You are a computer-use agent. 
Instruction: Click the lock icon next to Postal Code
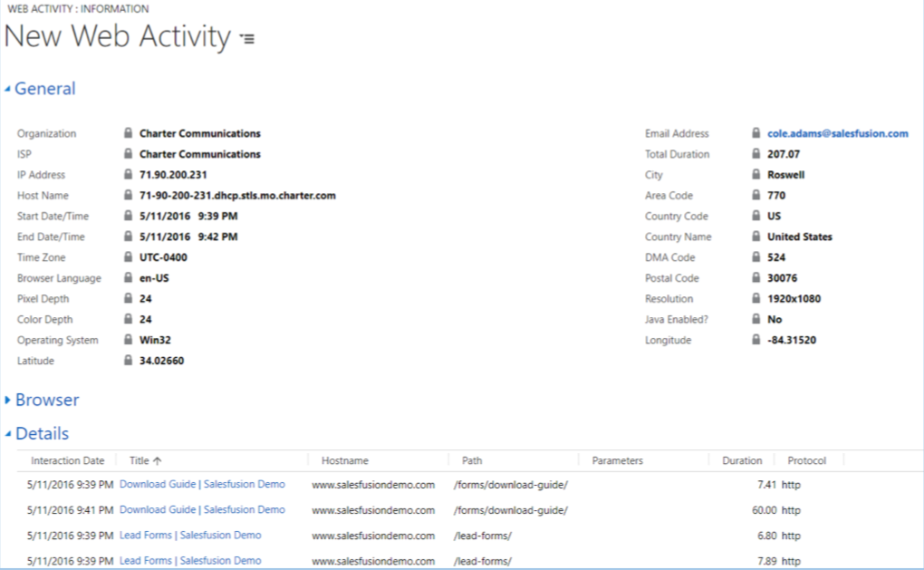pyautogui.click(x=756, y=278)
